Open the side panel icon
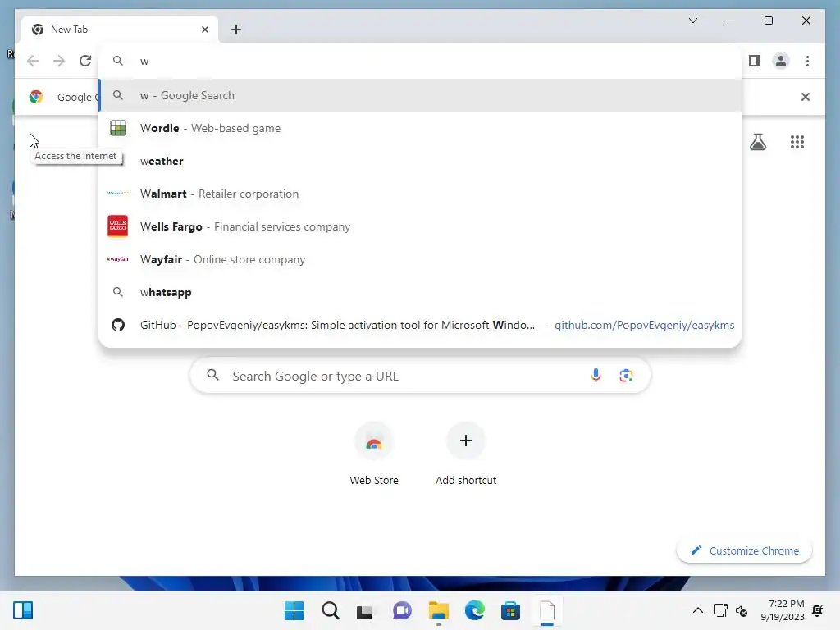This screenshot has width=840, height=630. point(755,61)
